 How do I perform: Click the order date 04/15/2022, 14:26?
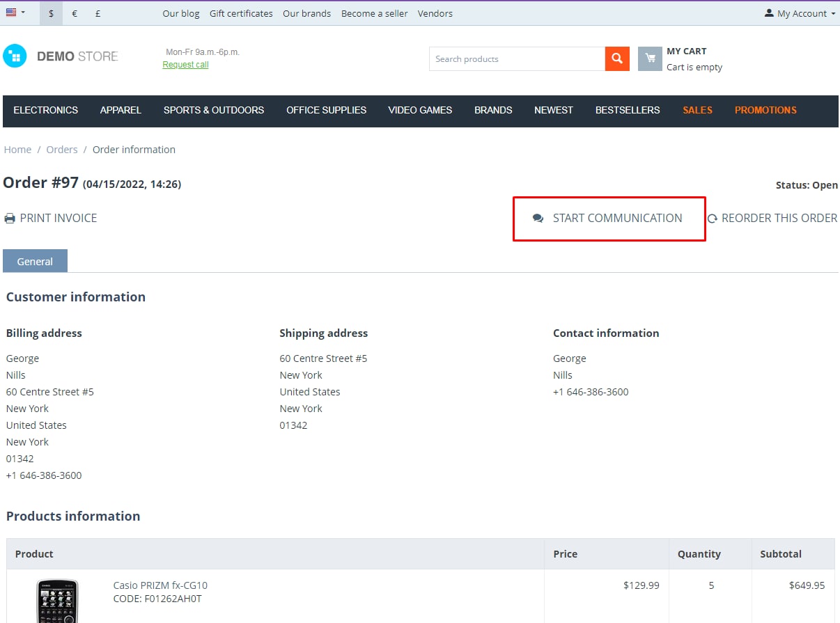[x=132, y=184]
